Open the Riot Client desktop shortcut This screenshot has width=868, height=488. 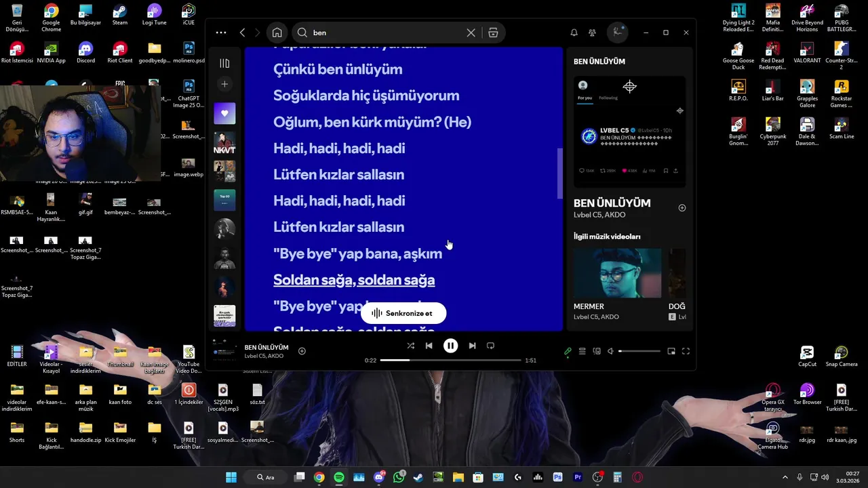click(120, 53)
